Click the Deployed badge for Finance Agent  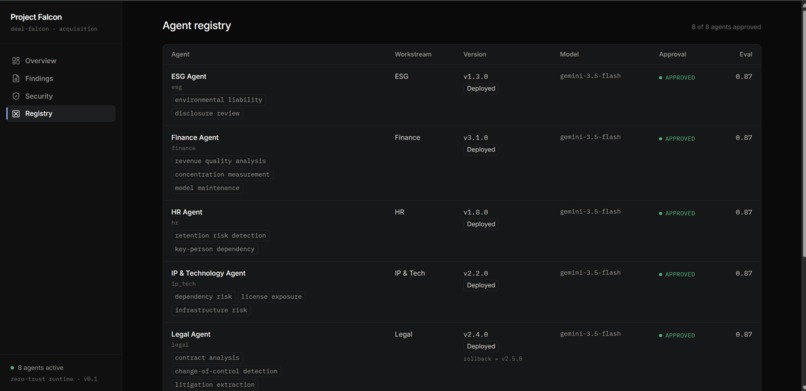coord(481,150)
